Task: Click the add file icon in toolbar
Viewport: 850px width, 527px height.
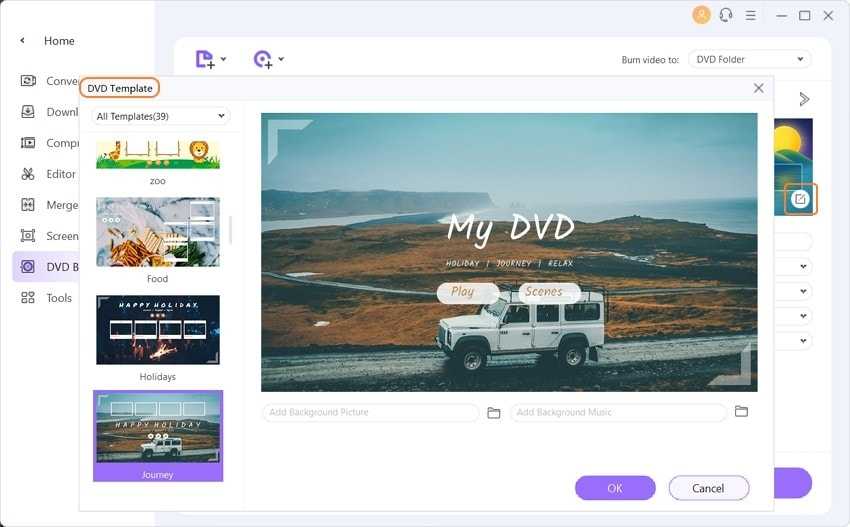Action: pos(204,59)
